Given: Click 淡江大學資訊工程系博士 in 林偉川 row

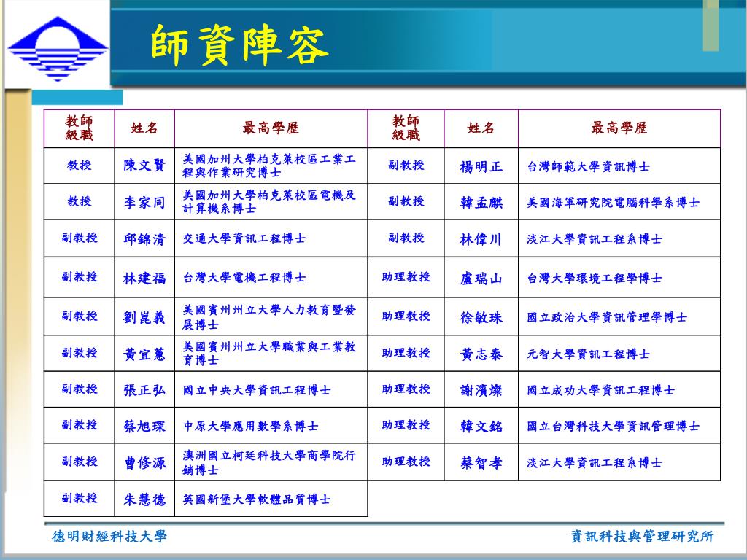Looking at the screenshot, I should [x=619, y=238].
